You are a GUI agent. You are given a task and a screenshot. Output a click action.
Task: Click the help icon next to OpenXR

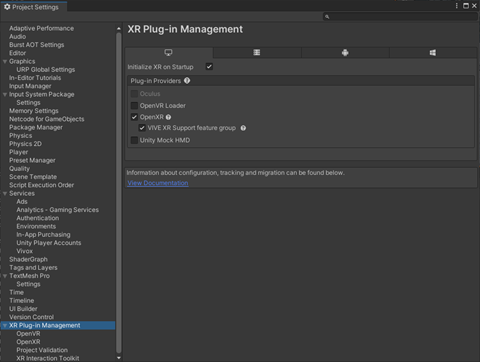(x=168, y=117)
